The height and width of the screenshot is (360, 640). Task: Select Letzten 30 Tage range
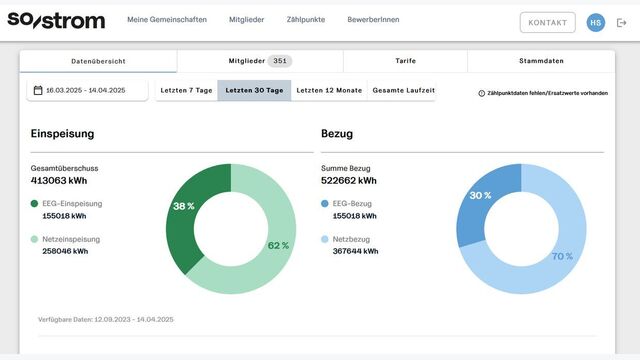coord(254,90)
